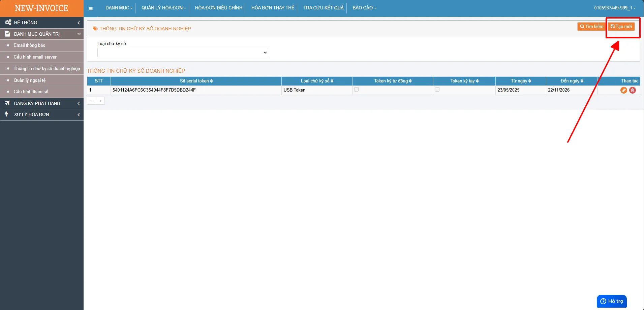
Task: Sort by Loại chữ ký số column header
Action: [317, 81]
